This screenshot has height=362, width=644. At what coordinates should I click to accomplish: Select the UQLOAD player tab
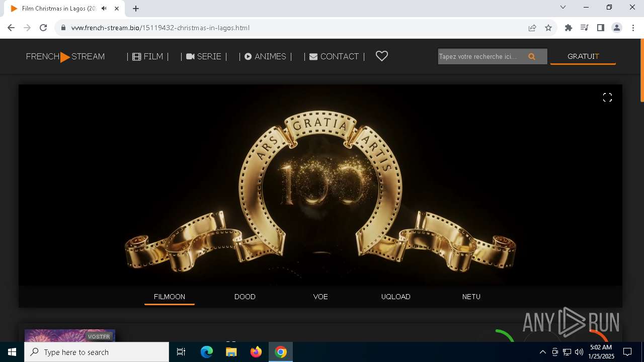coord(396,297)
